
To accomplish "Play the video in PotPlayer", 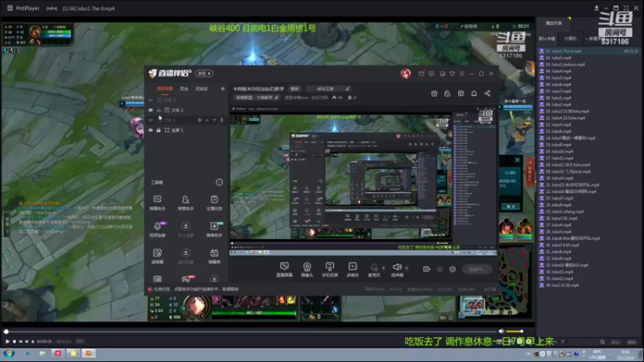I will 7,341.
